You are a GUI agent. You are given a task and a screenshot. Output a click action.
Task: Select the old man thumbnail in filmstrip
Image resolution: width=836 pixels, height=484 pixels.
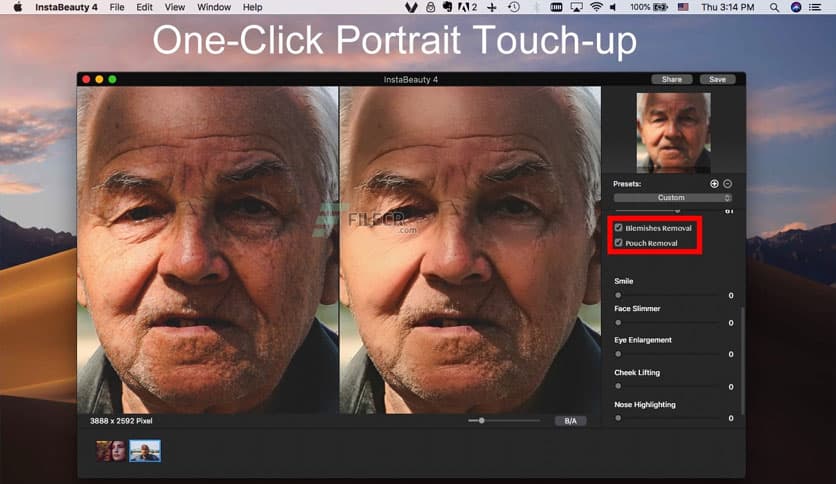(x=145, y=451)
